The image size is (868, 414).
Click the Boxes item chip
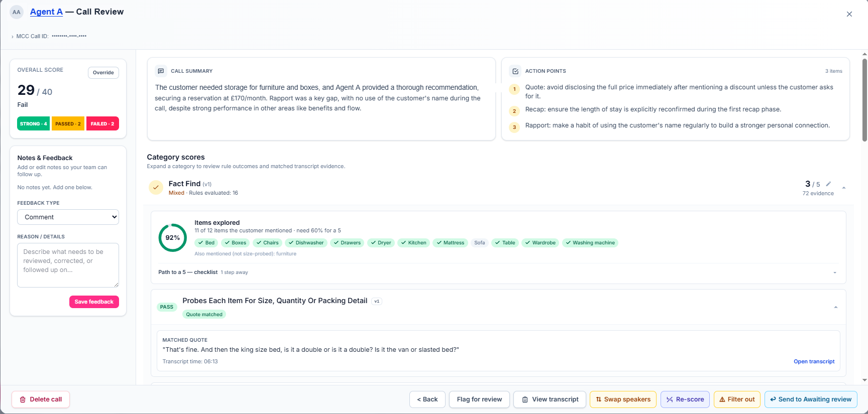click(x=236, y=243)
